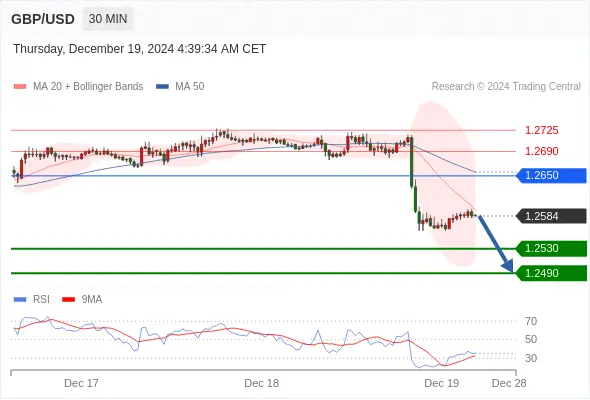Click the RSI legend label

[x=41, y=300]
